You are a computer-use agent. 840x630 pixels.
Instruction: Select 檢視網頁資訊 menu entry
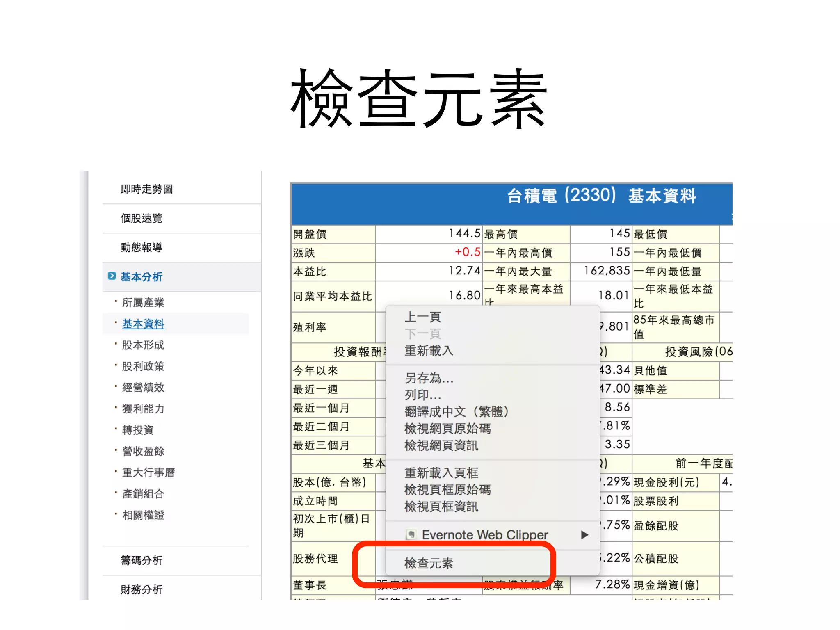[x=441, y=445]
